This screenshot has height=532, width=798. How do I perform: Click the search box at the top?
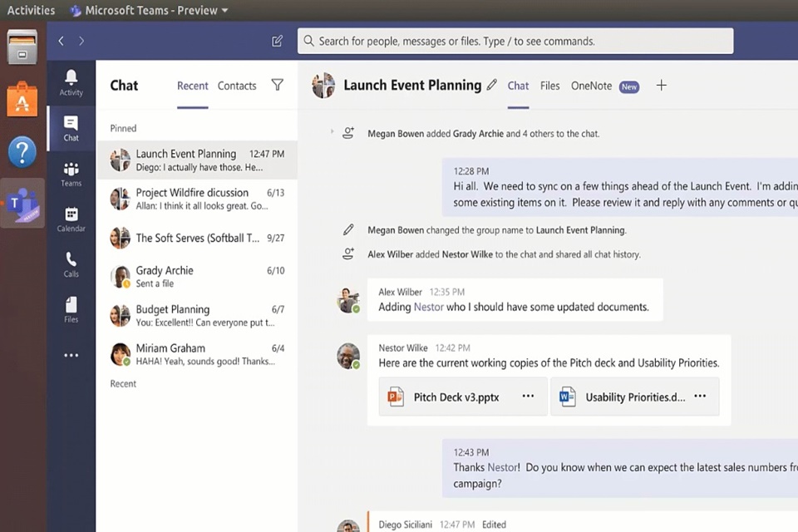point(515,42)
